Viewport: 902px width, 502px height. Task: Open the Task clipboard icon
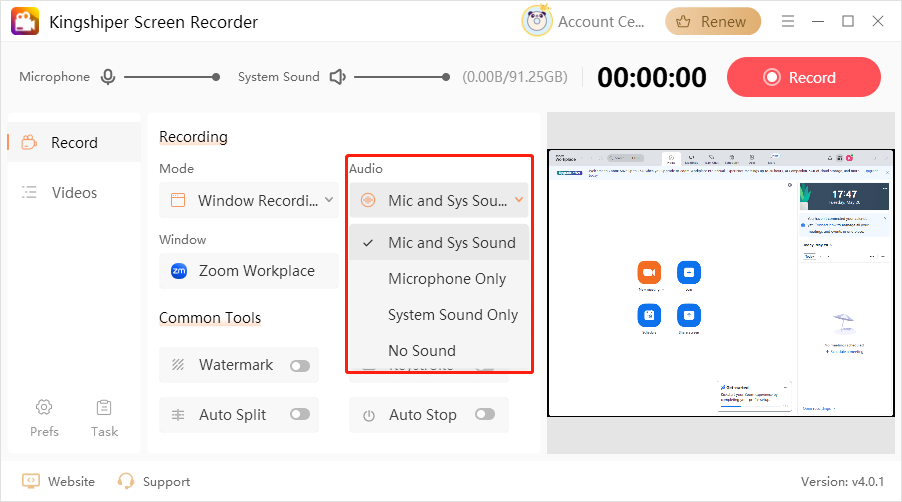click(104, 408)
